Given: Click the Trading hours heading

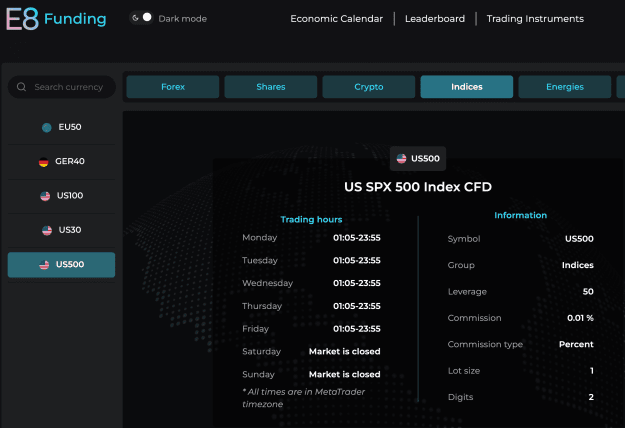Looking at the screenshot, I should [x=311, y=220].
